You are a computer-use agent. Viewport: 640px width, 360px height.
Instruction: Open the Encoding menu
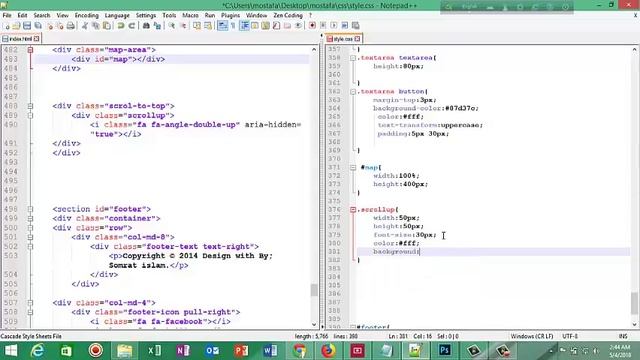point(87,16)
